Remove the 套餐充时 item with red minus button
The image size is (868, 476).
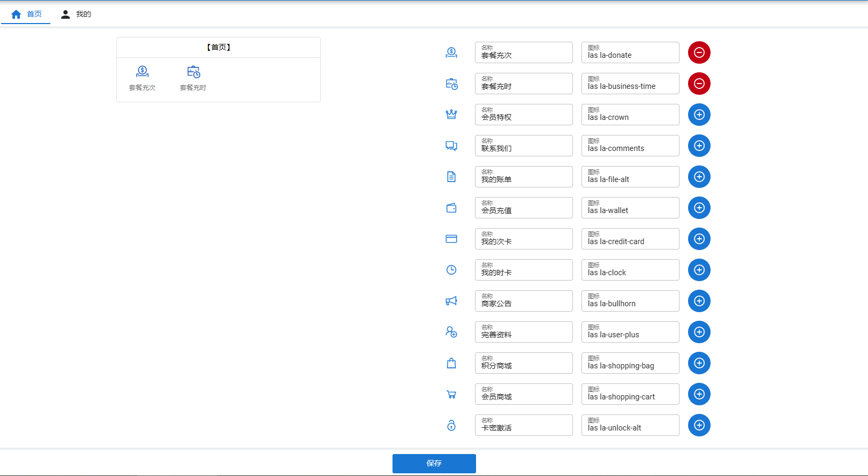(x=699, y=84)
